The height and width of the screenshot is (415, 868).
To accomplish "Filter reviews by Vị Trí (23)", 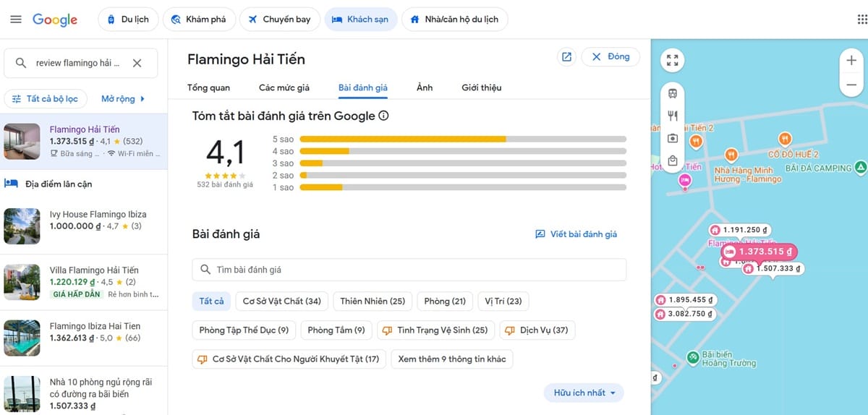I will (x=503, y=301).
